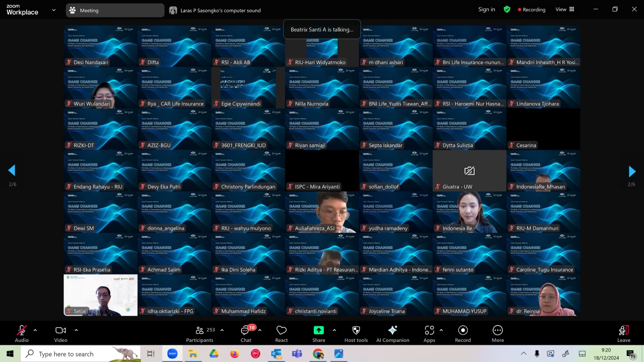Open Task View on taskbar
The width and height of the screenshot is (644, 362).
click(x=151, y=354)
